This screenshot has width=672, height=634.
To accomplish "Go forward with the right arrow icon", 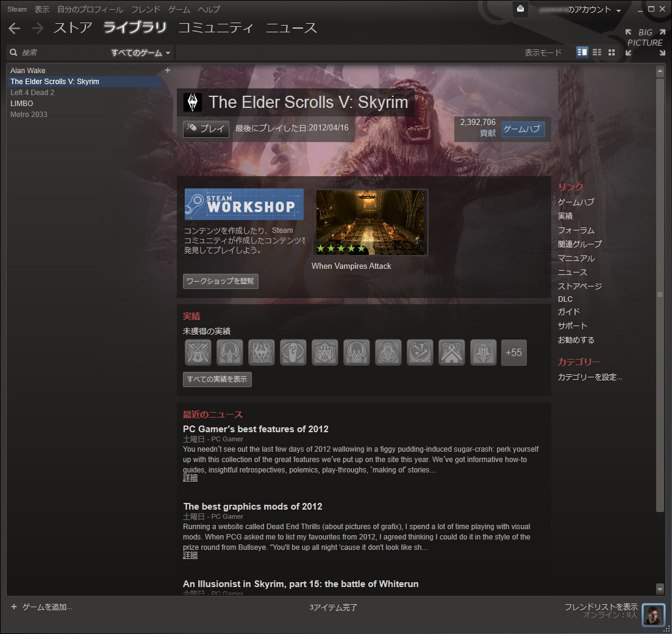I will [37, 28].
